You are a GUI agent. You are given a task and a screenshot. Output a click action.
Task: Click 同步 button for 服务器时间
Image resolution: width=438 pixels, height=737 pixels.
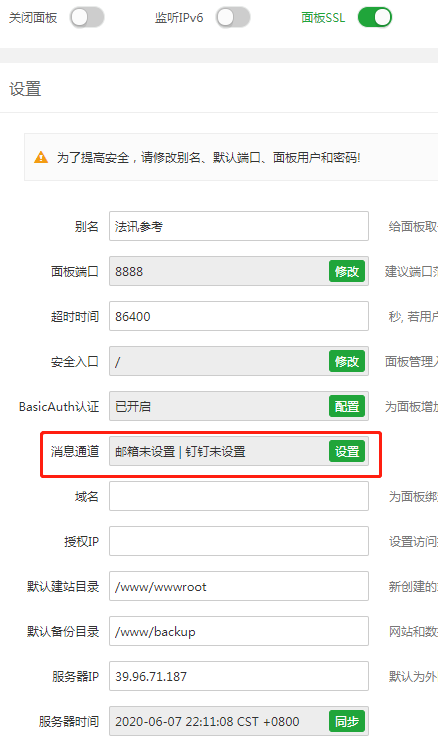pos(347,721)
